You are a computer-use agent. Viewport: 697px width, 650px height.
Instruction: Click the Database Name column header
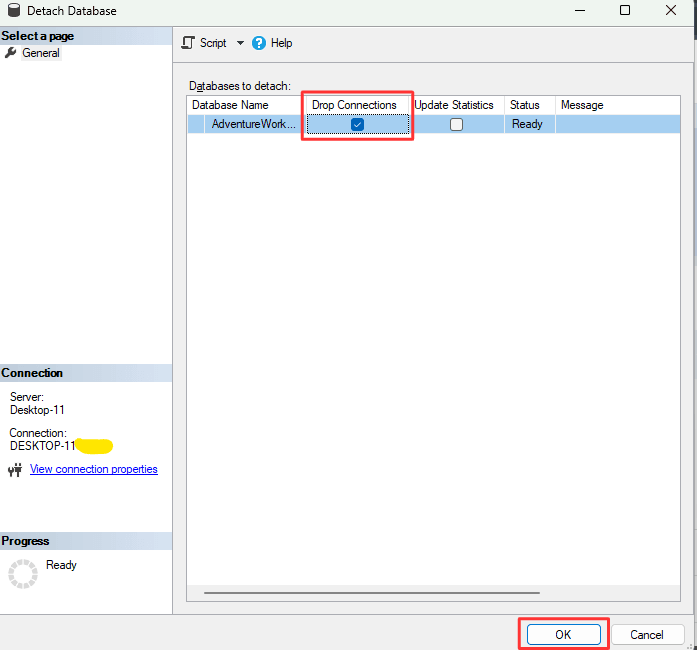point(230,105)
